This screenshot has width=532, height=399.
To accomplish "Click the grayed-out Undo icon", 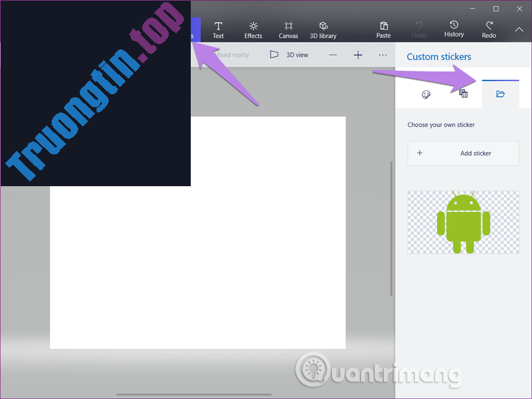I will tap(419, 29).
